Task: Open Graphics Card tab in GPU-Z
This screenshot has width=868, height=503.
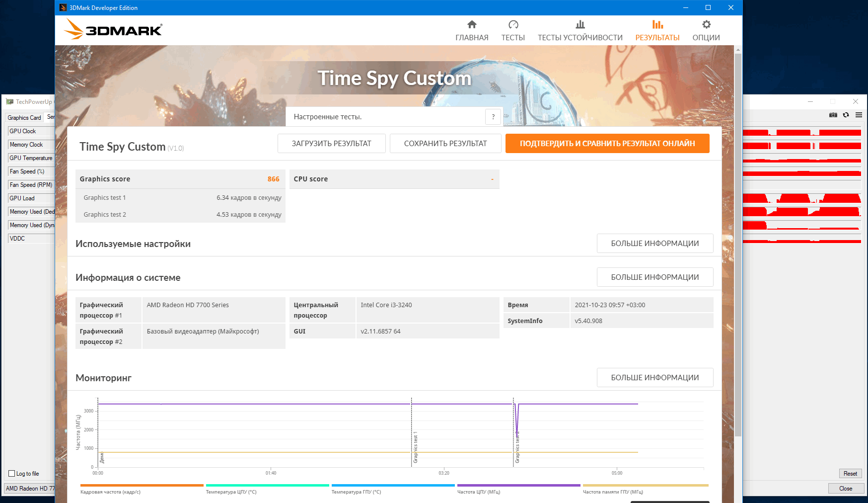Action: pyautogui.click(x=24, y=118)
